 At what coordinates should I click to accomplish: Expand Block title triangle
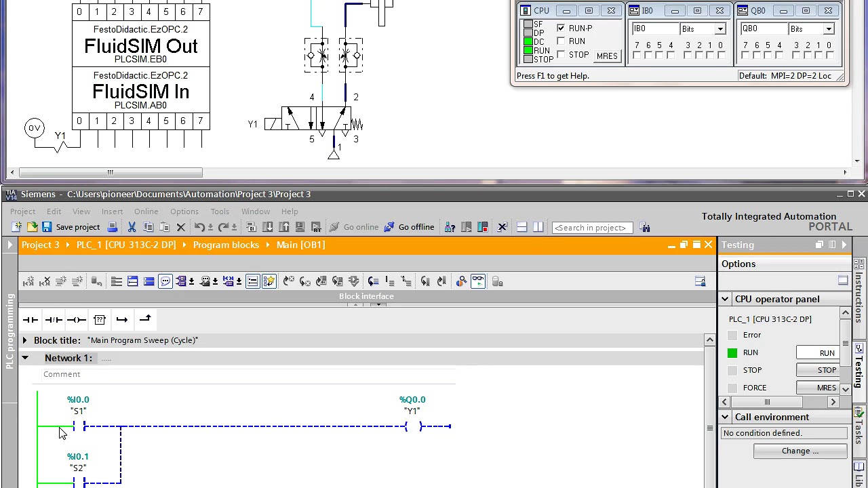point(24,340)
